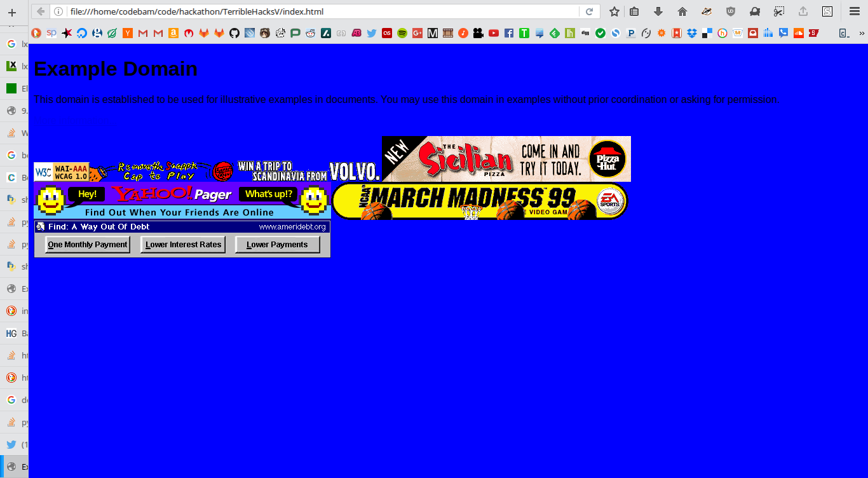Click the Example Domain heading
868x478 pixels.
click(x=116, y=69)
